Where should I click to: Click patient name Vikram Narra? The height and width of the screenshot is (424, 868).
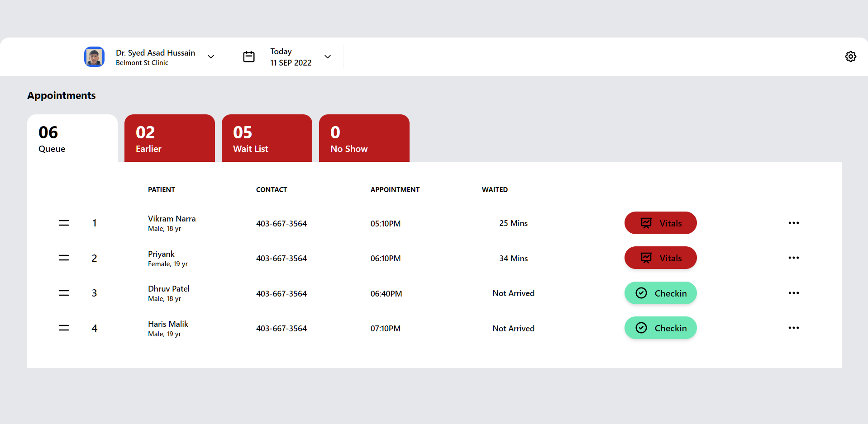172,219
